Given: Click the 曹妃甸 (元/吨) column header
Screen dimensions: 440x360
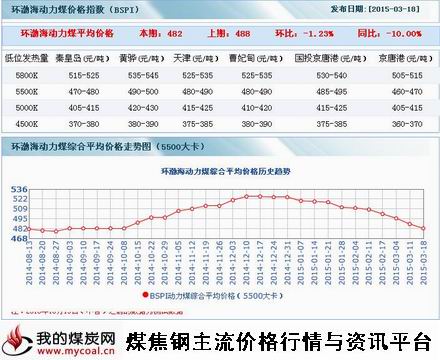Looking at the screenshot, I should (256, 59).
